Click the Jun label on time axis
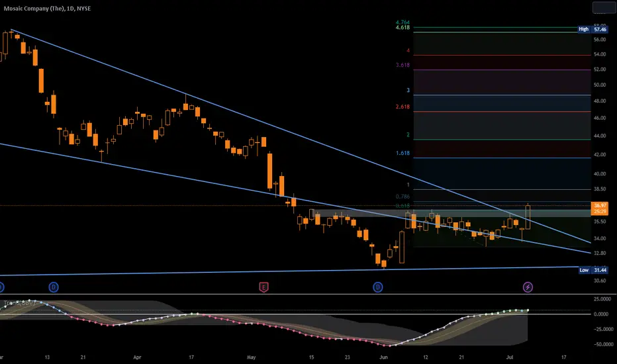The height and width of the screenshot is (364, 617). 383,357
